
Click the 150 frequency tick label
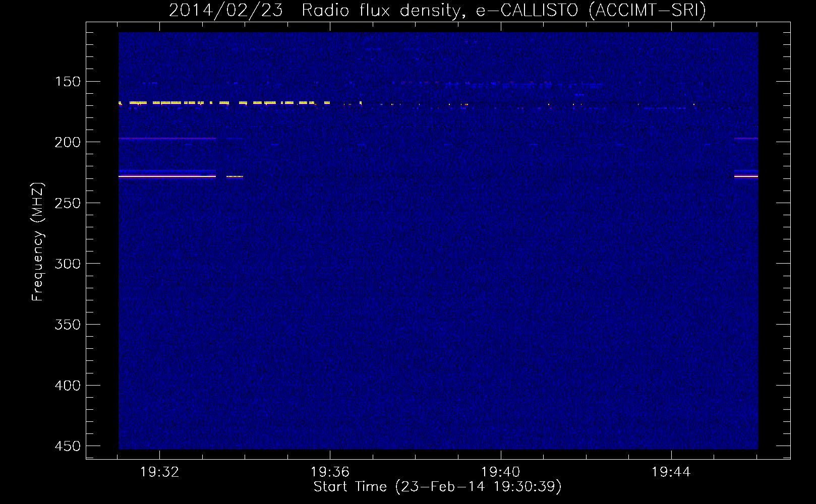[68, 82]
